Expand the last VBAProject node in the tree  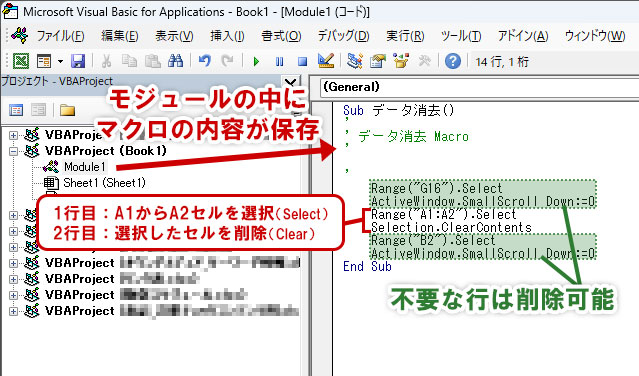(13, 311)
